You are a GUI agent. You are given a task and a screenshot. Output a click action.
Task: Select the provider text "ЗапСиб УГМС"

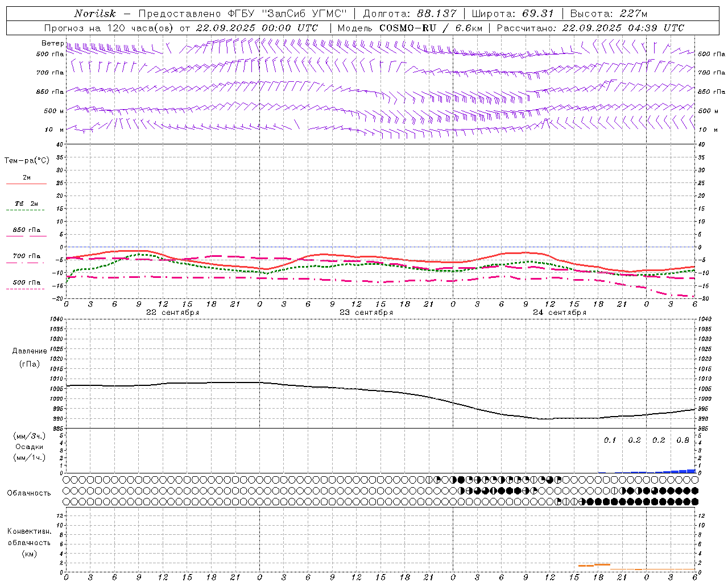tap(304, 14)
